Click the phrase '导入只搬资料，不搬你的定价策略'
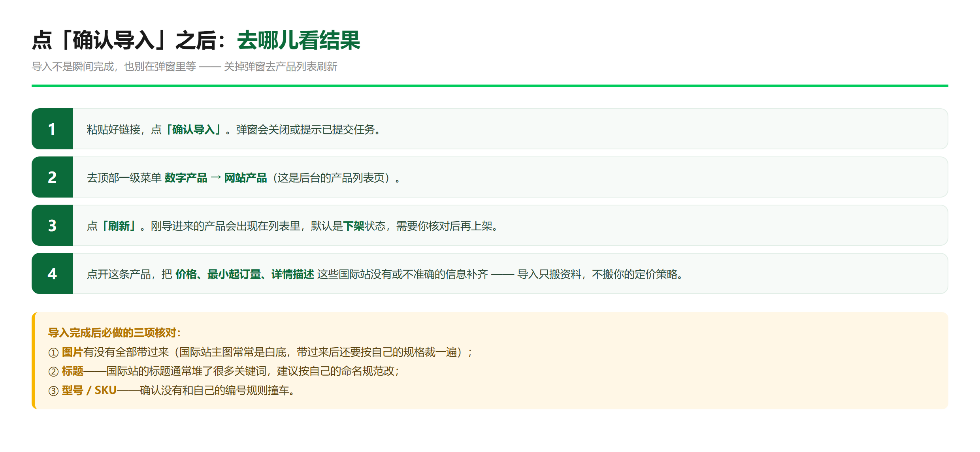 [597, 274]
